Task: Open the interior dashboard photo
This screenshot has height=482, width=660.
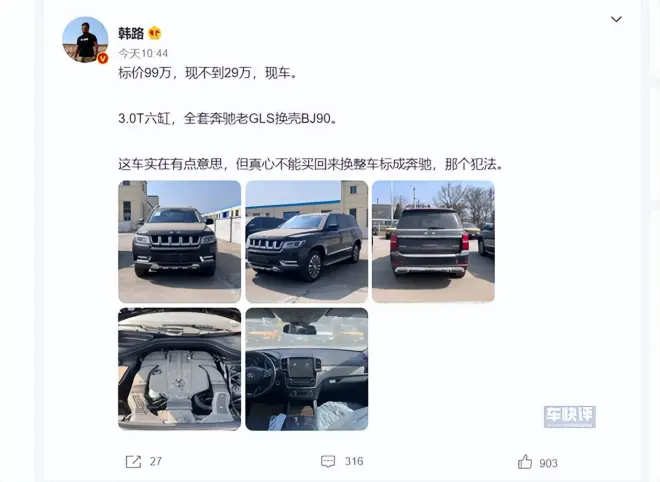Action: 307,369
